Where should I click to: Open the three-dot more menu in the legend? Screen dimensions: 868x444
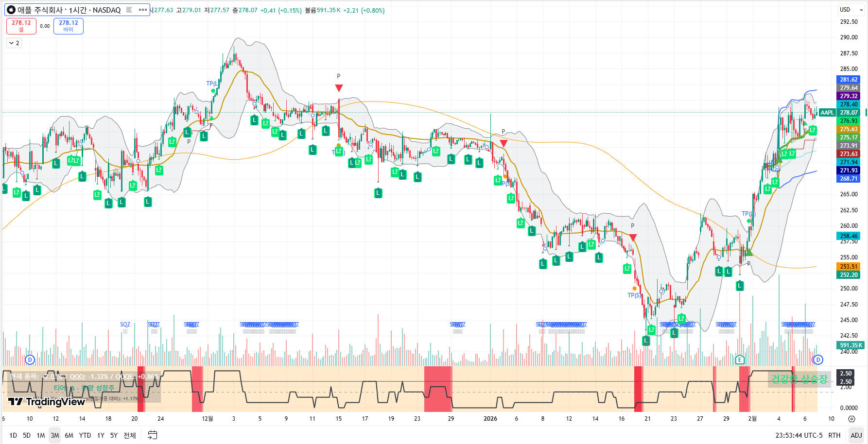point(142,10)
